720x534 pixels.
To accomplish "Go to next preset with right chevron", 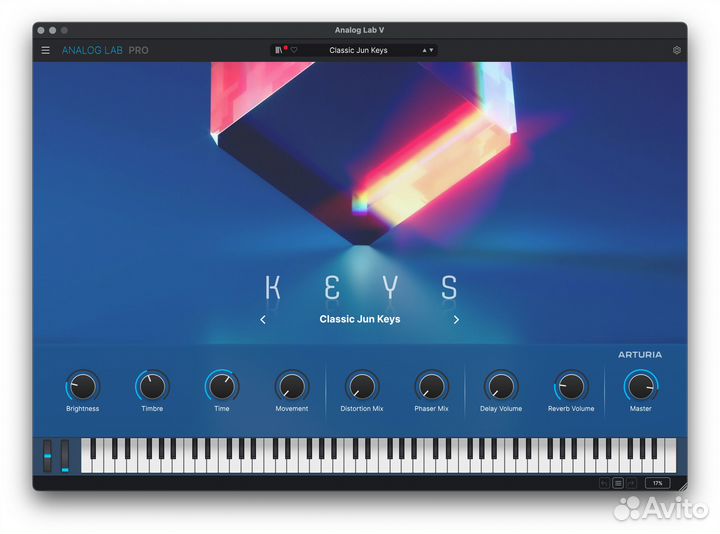I will 456,320.
